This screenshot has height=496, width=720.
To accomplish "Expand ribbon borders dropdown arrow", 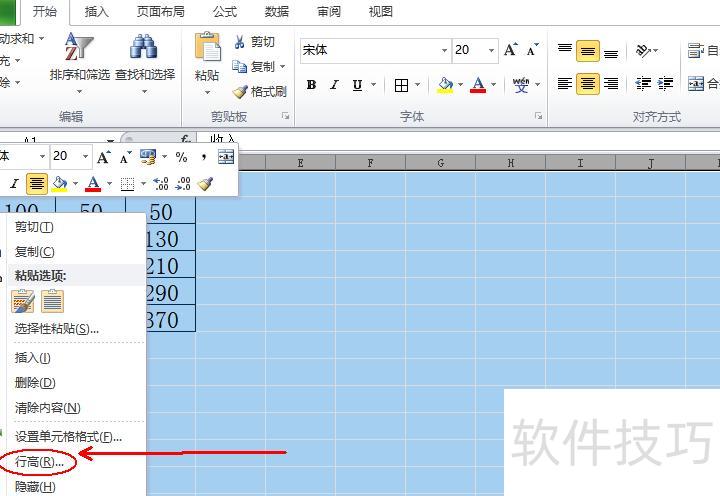I will [417, 85].
